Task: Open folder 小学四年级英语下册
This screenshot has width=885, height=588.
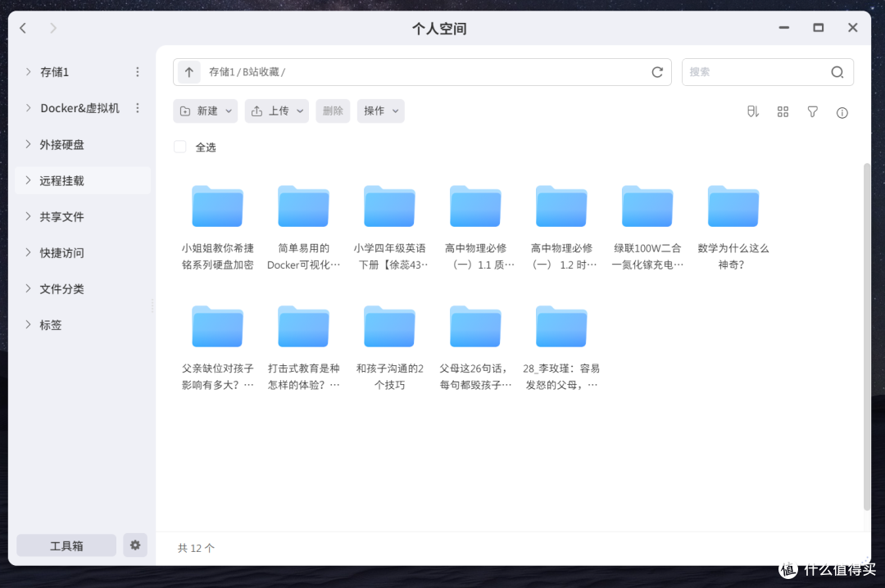Action: click(389, 228)
